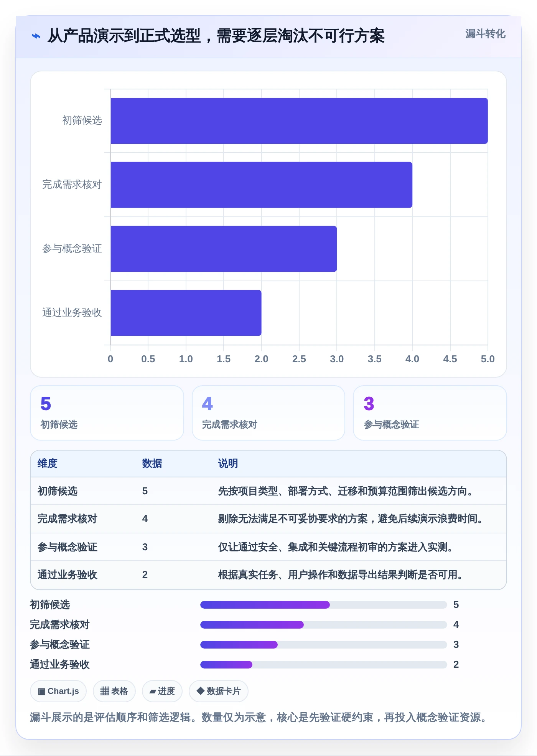Click the 通过业务验收 bar in chart
The height and width of the screenshot is (756, 537).
(186, 313)
